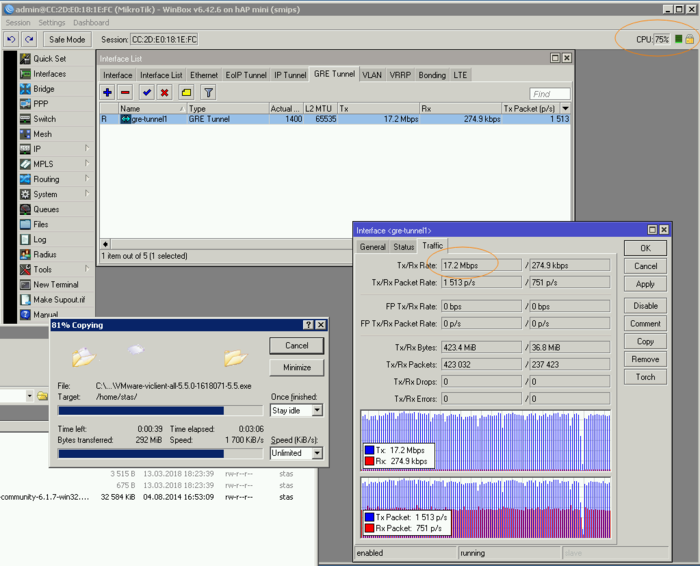Switch to the VLAN tab
Screen dimensions: 700x566
(x=372, y=75)
